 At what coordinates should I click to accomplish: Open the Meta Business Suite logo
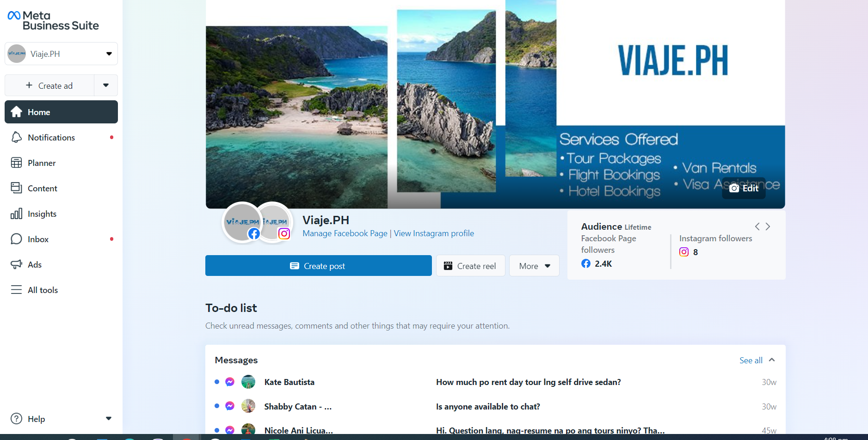53,20
